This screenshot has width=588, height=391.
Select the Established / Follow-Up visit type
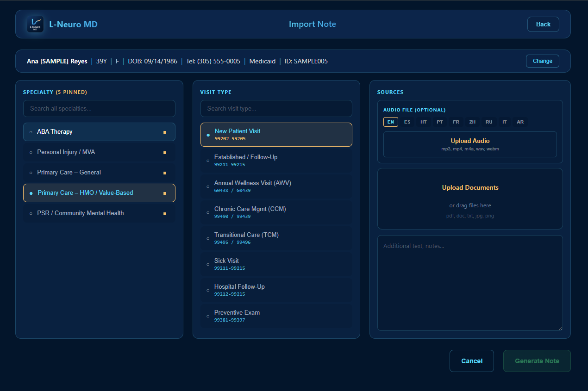[276, 160]
